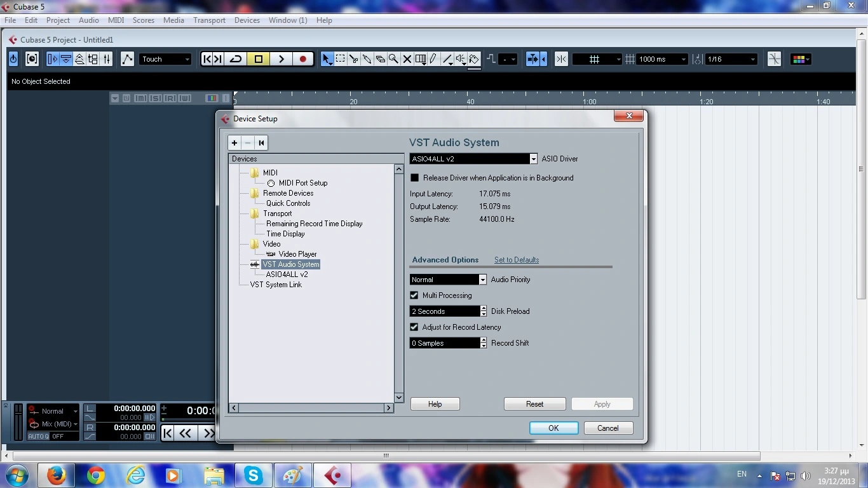The width and height of the screenshot is (868, 488).
Task: Open the Project menu
Action: (58, 20)
